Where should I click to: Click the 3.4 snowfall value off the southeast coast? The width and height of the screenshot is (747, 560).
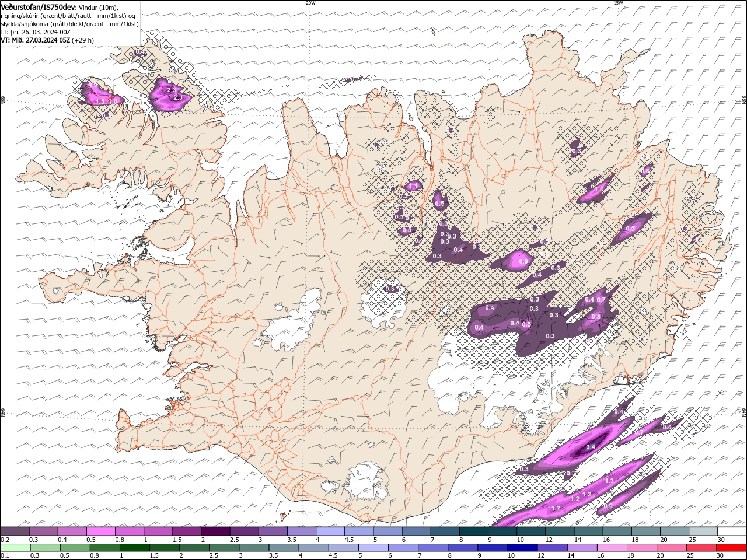coord(590,447)
